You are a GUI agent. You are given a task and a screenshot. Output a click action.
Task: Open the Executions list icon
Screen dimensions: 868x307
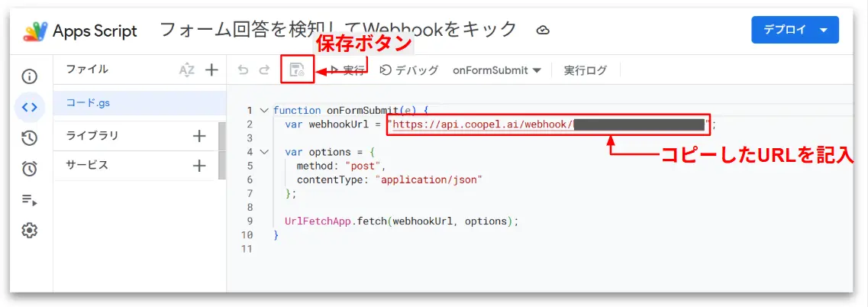pyautogui.click(x=29, y=199)
